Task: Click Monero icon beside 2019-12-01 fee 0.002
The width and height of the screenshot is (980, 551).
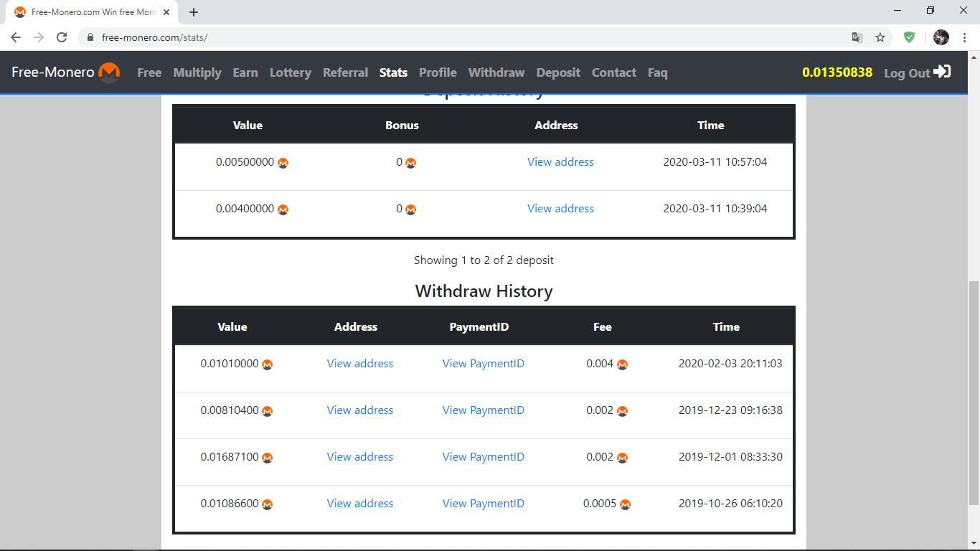Action: pos(623,458)
